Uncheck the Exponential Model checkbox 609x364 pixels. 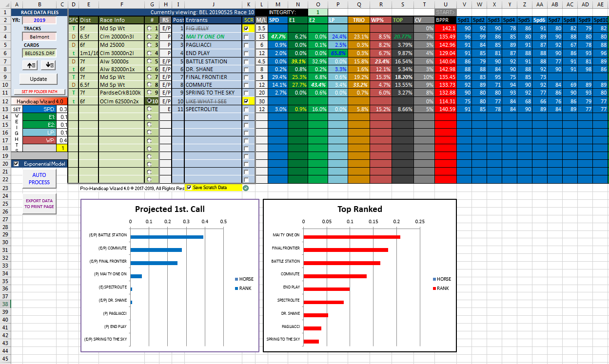click(x=17, y=164)
